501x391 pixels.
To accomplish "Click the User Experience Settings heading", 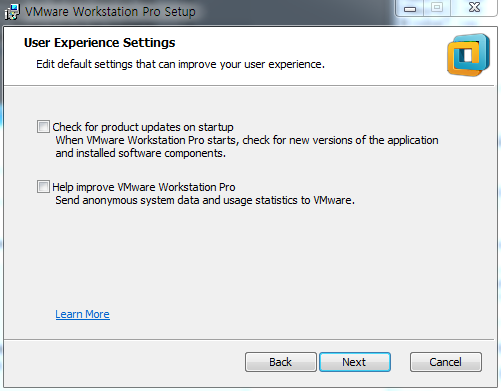I will pos(99,43).
